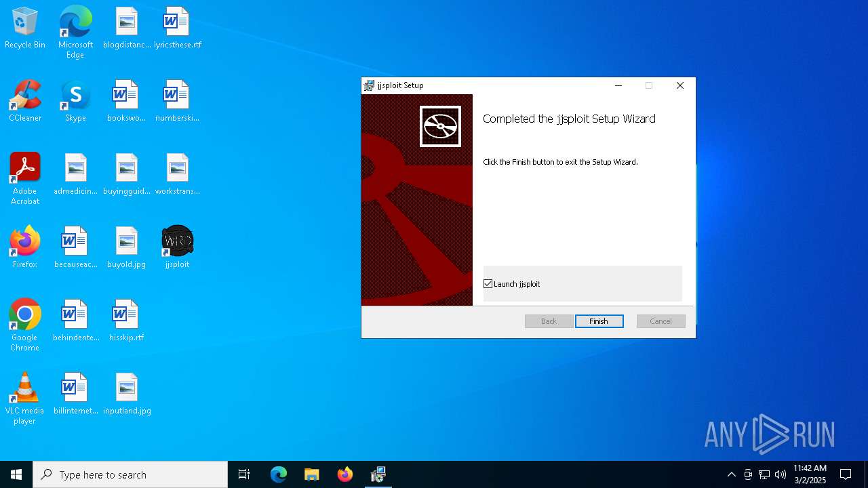
Task: Select the behindente document icon
Action: coord(75,321)
